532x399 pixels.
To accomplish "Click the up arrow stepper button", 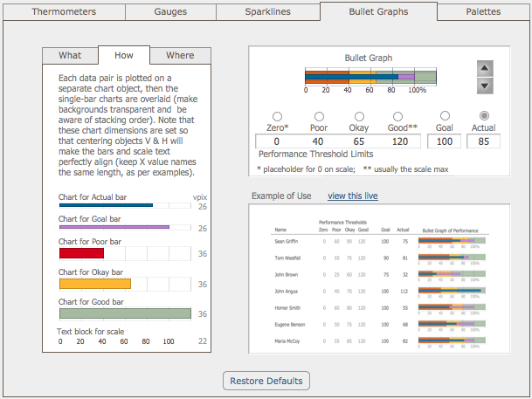I will [x=485, y=68].
